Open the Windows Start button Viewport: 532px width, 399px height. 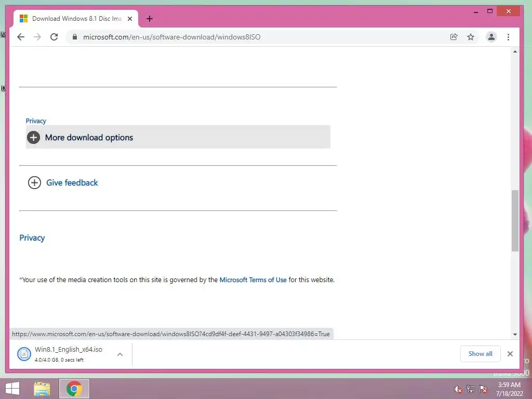click(x=12, y=389)
